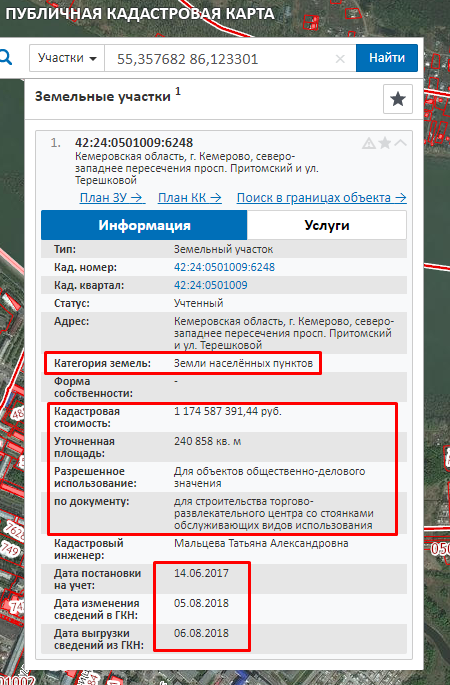
Task: Click the Форма собственности label
Action: pos(93,387)
